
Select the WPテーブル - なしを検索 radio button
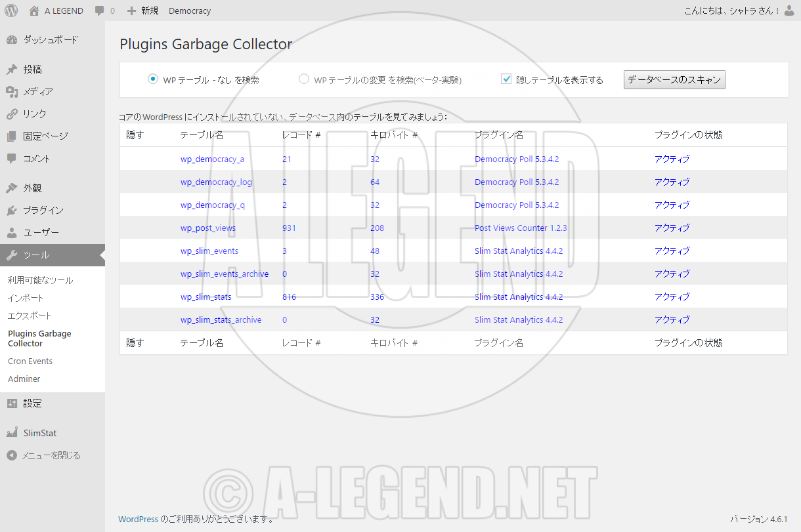tap(153, 79)
